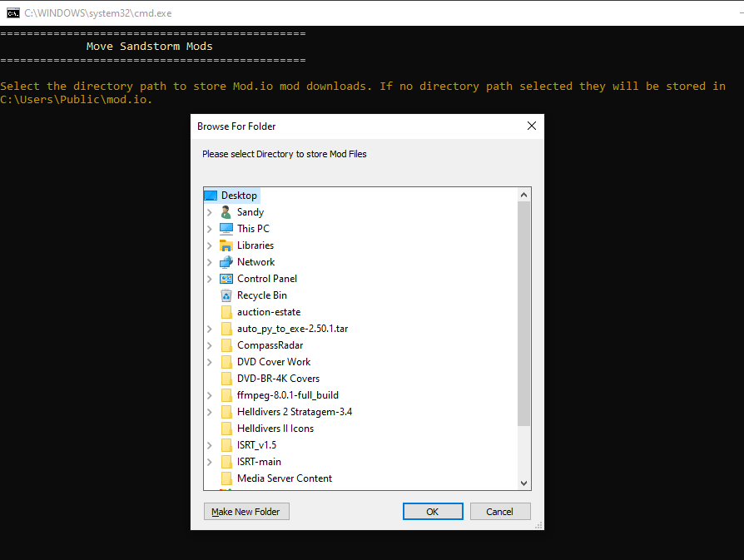The height and width of the screenshot is (560, 744).
Task: Click the folder list scroll up arrow
Action: click(523, 195)
